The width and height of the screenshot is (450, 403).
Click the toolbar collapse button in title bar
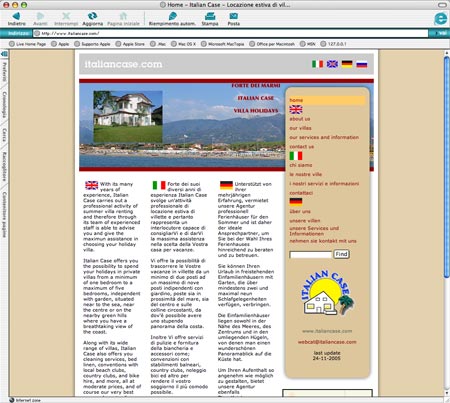pyautogui.click(x=442, y=5)
